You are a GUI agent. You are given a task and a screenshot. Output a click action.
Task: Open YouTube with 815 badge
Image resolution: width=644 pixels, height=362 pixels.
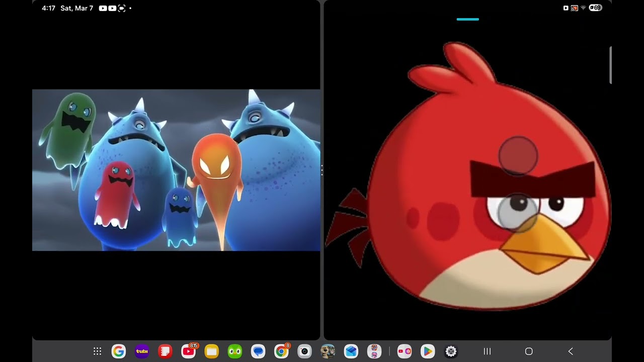point(189,351)
